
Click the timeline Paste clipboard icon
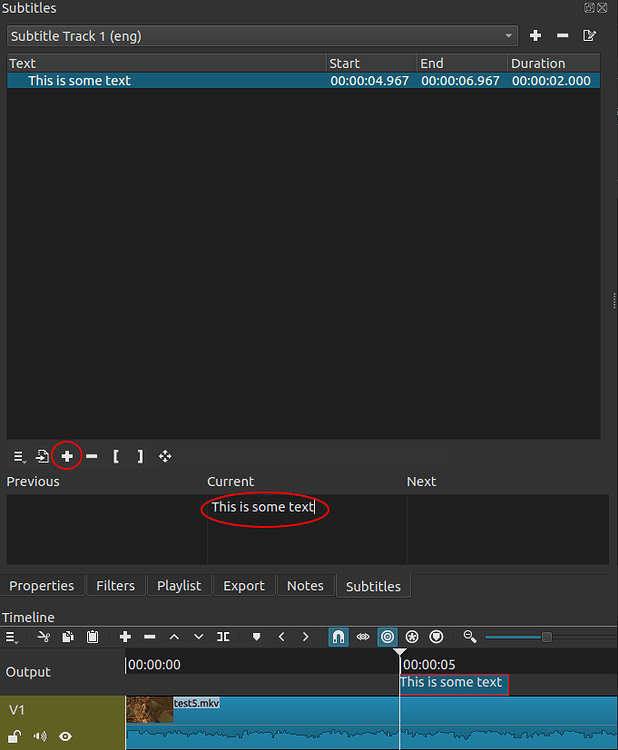pyautogui.click(x=92, y=637)
